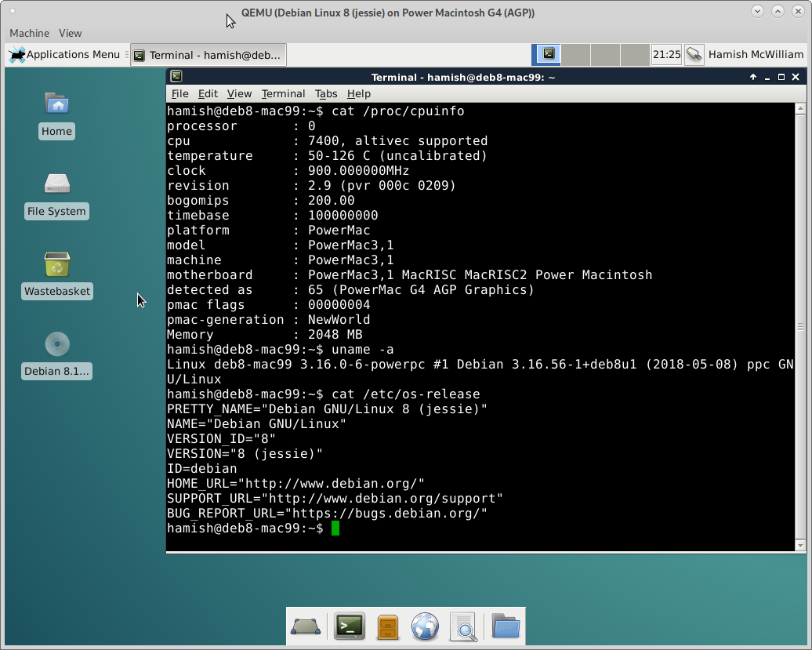The width and height of the screenshot is (812, 650).
Task: Launch the File Manager cabinet dock icon
Action: [x=387, y=626]
